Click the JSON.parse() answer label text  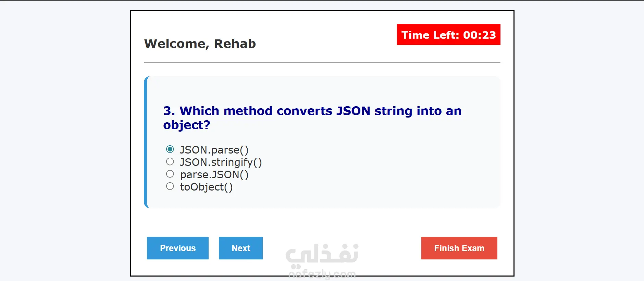pyautogui.click(x=214, y=150)
